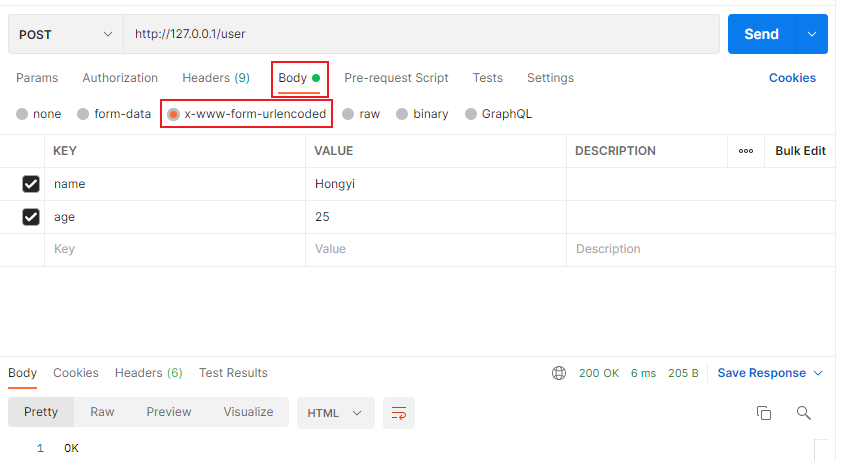Click the Send button

click(761, 34)
